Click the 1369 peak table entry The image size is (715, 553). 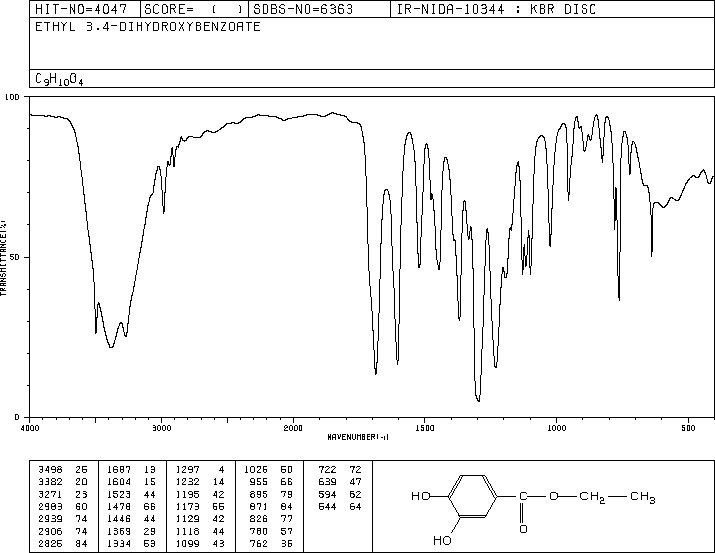[119, 532]
